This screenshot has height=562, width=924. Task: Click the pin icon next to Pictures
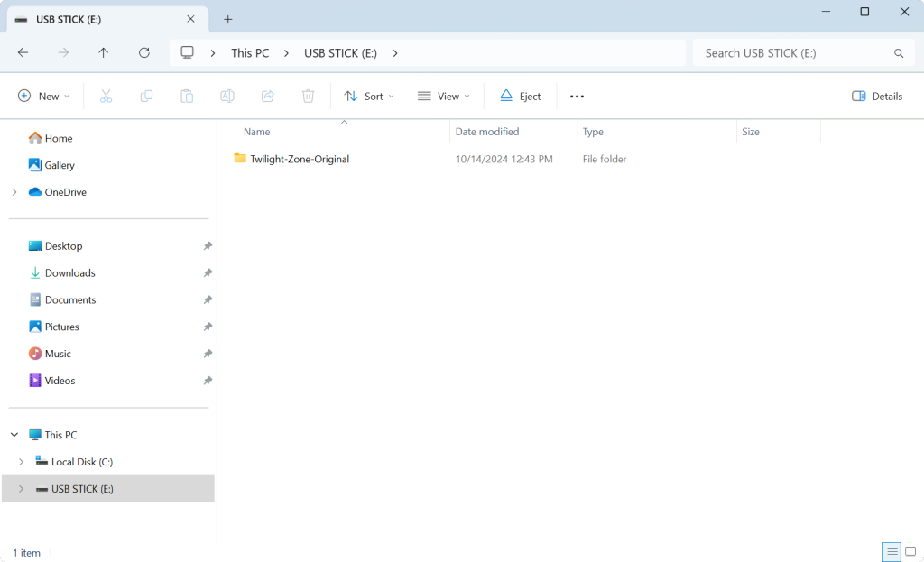tap(208, 327)
